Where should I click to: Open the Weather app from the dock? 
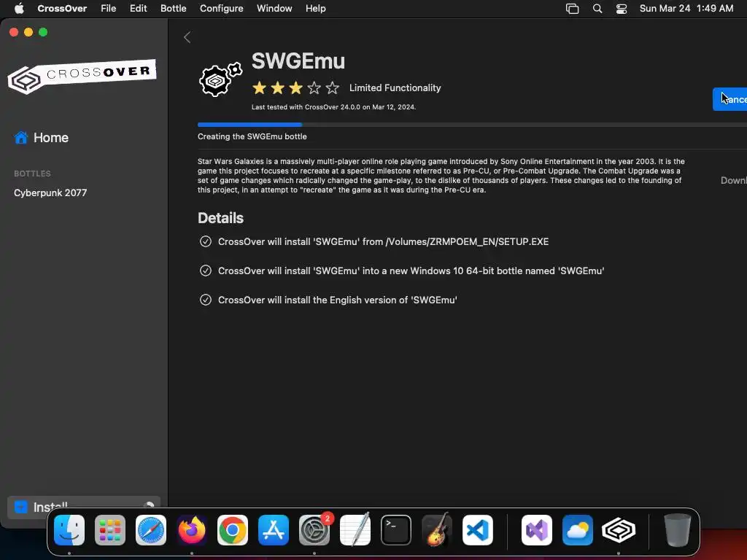click(x=578, y=529)
